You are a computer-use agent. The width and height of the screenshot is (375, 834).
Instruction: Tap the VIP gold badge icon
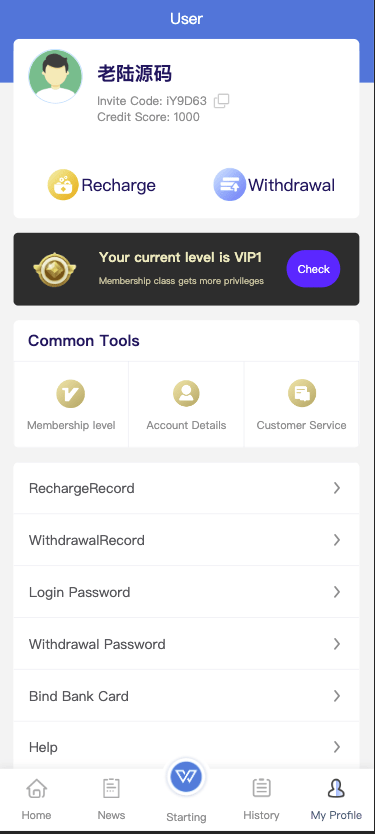point(54,269)
